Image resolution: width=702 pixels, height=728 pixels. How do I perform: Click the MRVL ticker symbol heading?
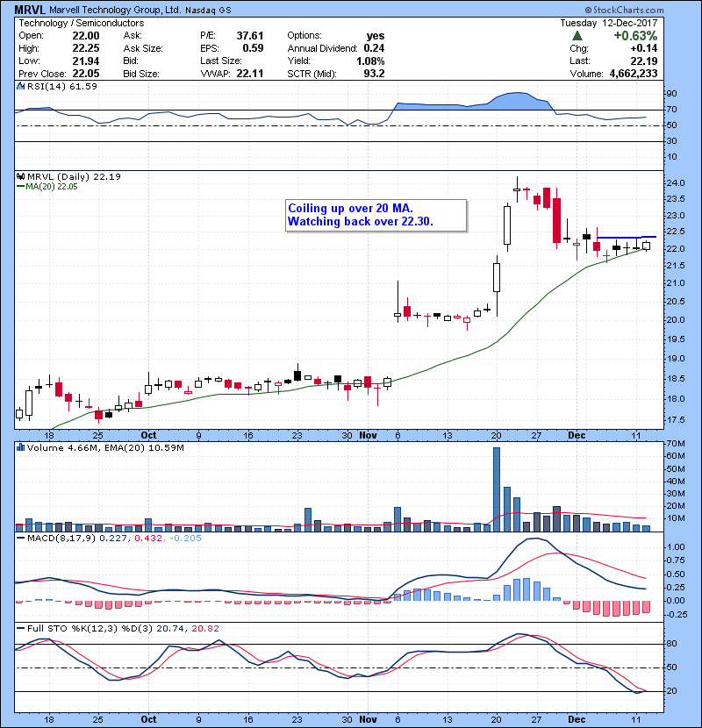(x=30, y=10)
